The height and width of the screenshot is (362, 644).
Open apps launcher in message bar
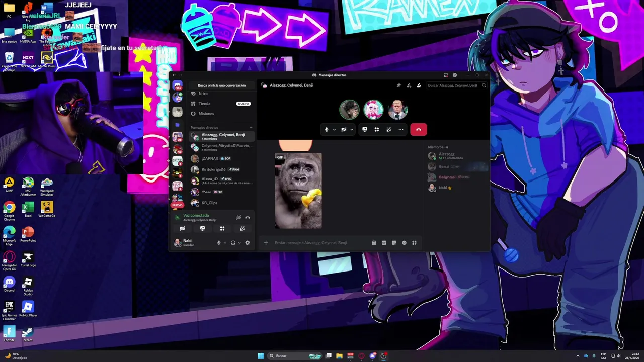point(414,243)
